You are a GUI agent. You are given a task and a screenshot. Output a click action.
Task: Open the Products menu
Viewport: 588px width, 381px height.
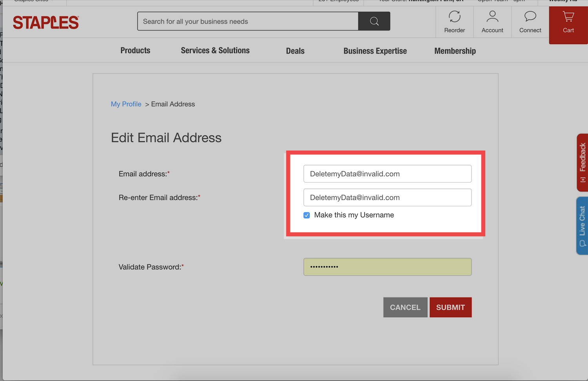click(x=135, y=51)
